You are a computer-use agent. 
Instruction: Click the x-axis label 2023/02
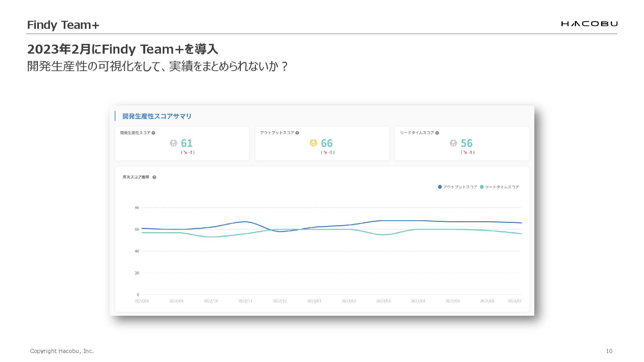click(349, 301)
